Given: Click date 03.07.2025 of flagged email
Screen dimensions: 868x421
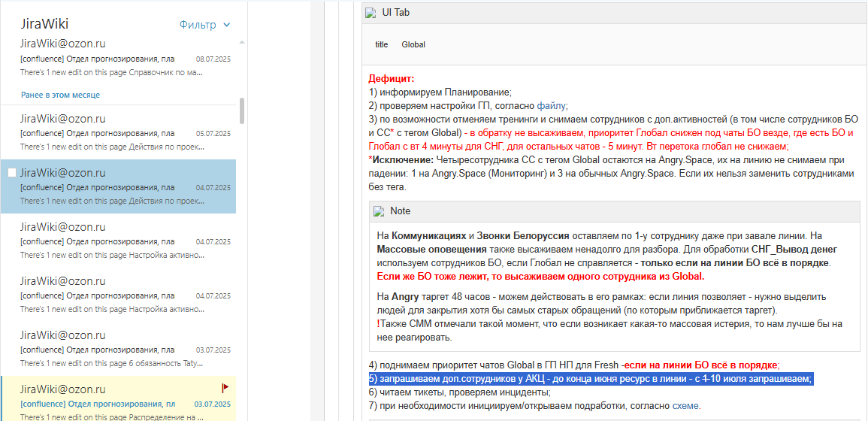Looking at the screenshot, I should [213, 404].
